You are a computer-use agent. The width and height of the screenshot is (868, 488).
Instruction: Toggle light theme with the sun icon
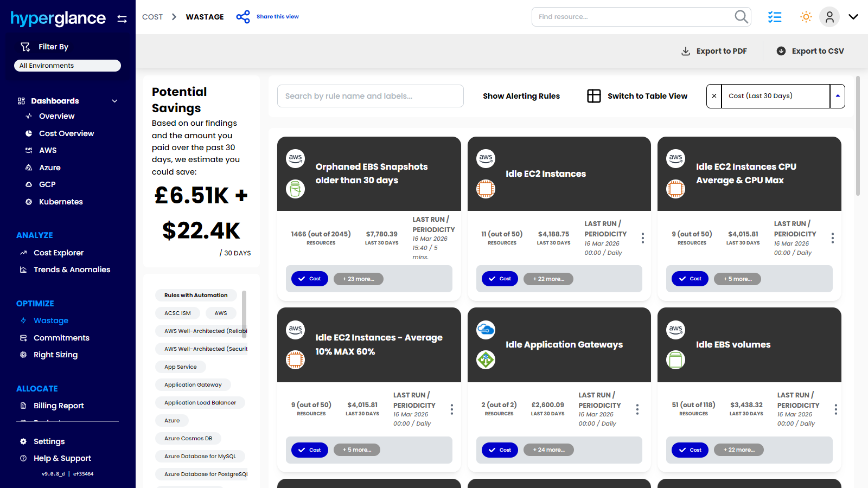806,17
